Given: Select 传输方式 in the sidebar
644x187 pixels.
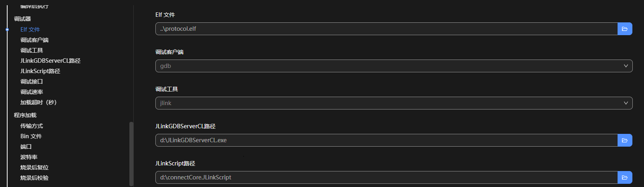Looking at the screenshot, I should (32, 126).
